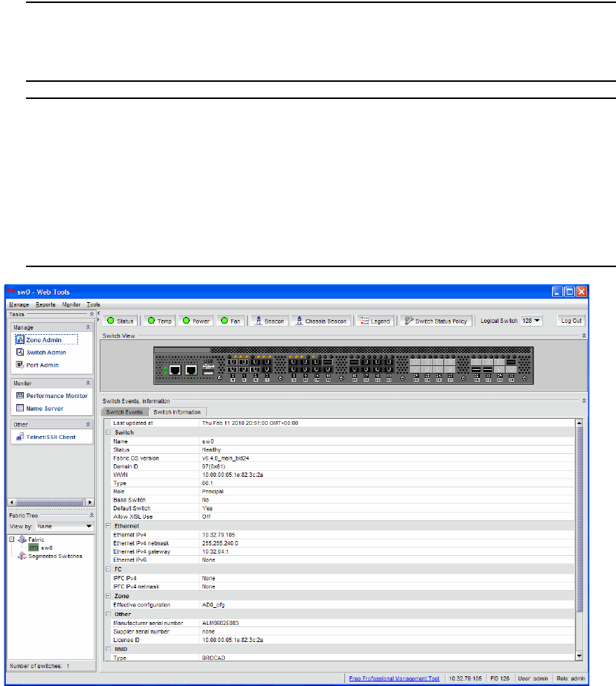Open the Logical Switch 128 dropdown
Screen dimensions: 616x686
click(532, 321)
